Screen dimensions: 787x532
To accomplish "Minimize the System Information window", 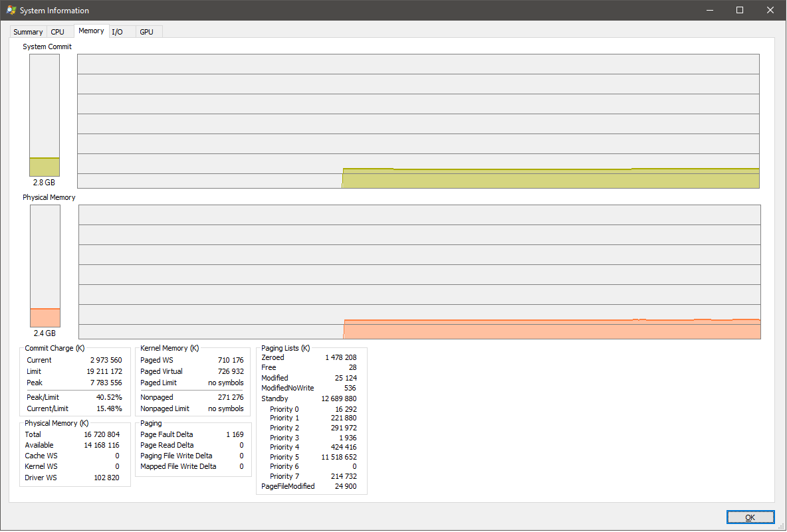I will [710, 10].
